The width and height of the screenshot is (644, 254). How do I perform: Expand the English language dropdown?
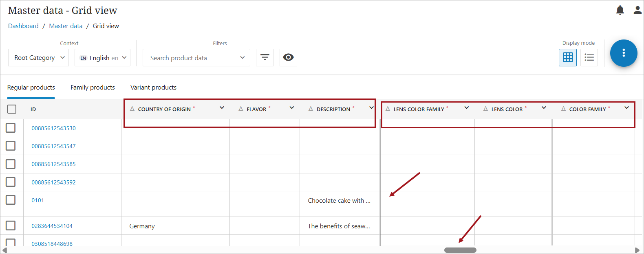point(103,58)
